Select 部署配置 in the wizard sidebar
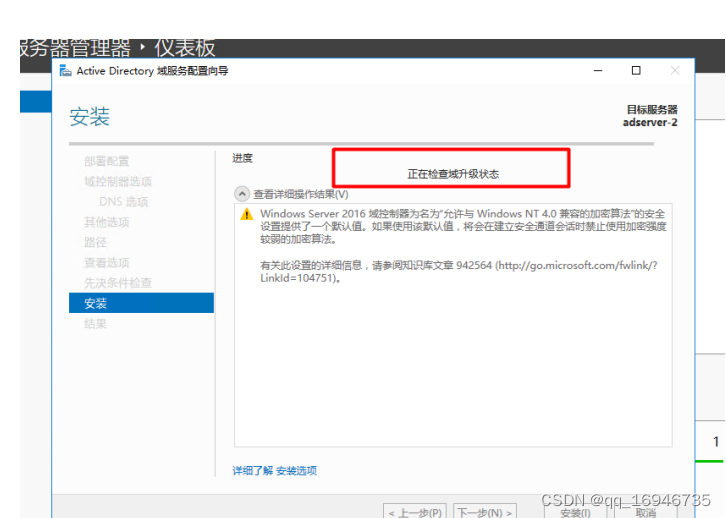This screenshot has height=518, width=726. coord(106,161)
